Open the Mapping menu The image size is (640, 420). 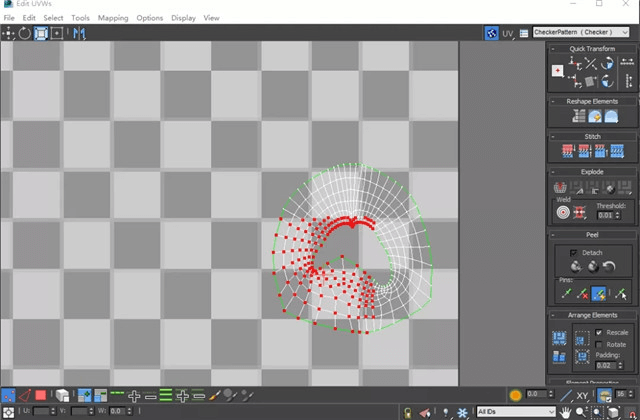113,18
